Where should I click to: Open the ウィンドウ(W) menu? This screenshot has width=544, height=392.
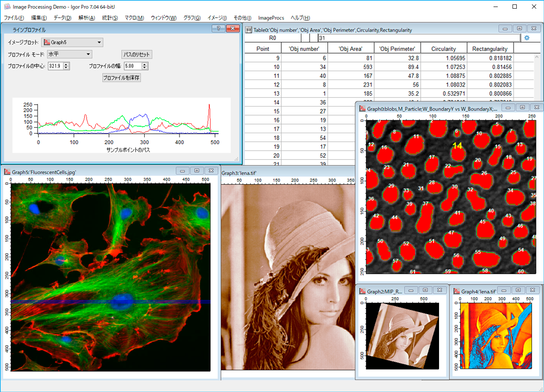163,18
